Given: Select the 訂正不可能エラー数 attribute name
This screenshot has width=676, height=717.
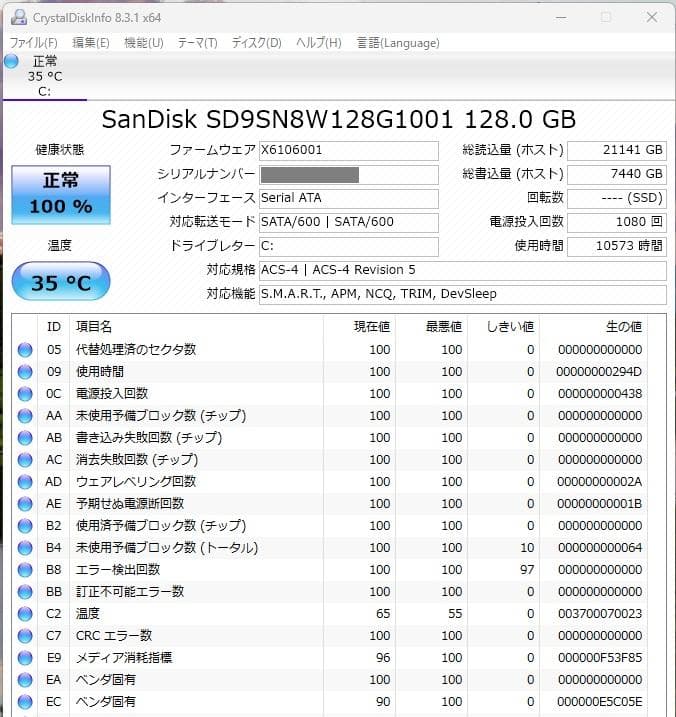Looking at the screenshot, I should pos(130,592).
